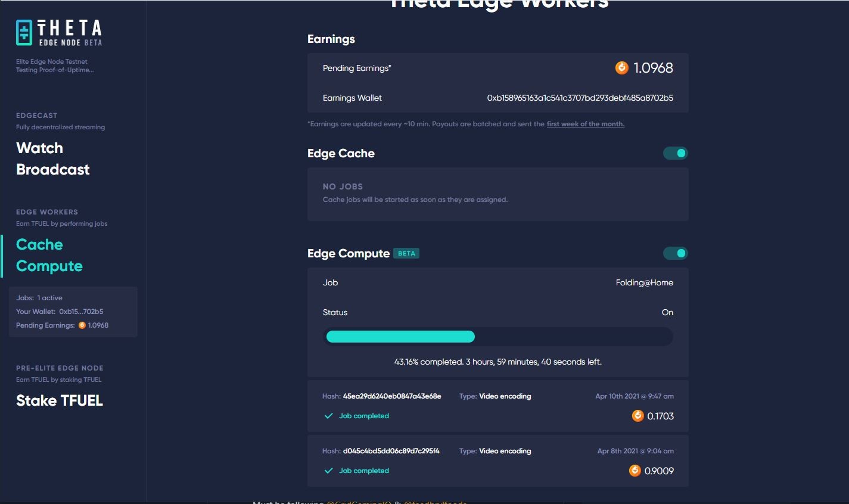This screenshot has width=849, height=504.
Task: Click the TFUEL icon next to 0.9009
Action: coord(635,471)
